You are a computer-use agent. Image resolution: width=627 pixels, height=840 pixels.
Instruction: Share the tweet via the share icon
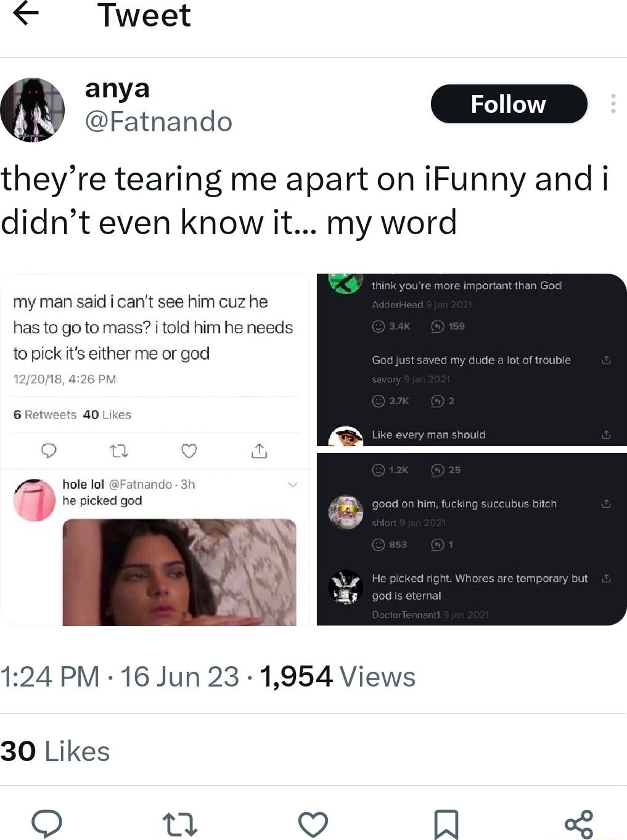578,823
